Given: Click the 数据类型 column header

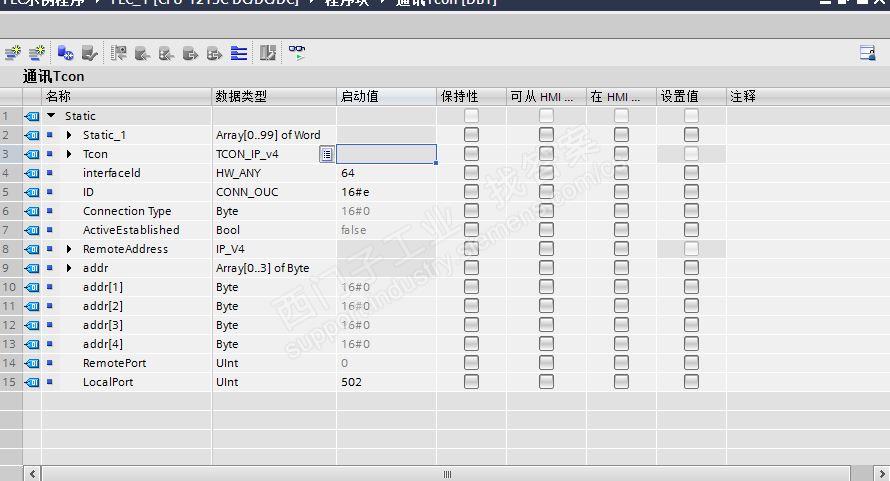Looking at the screenshot, I should [x=274, y=97].
